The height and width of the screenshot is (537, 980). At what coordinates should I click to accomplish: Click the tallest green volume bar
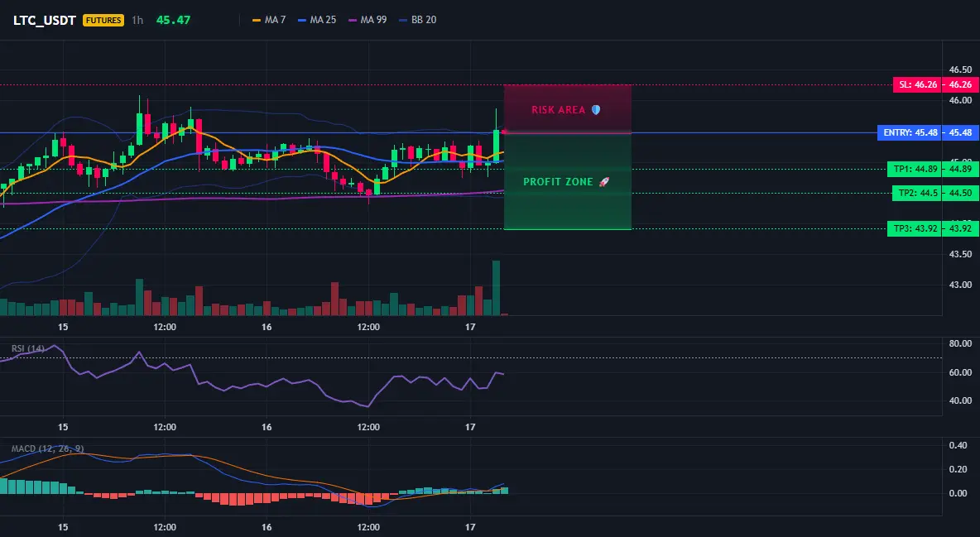click(x=497, y=288)
